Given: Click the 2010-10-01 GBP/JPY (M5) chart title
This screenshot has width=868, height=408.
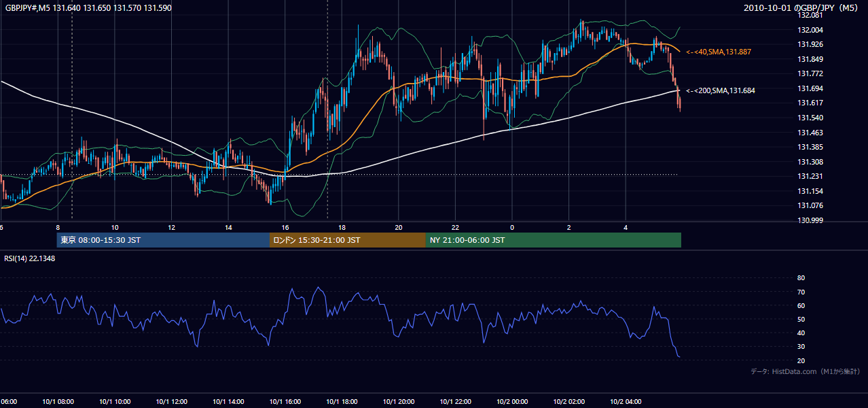Looking at the screenshot, I should point(801,8).
